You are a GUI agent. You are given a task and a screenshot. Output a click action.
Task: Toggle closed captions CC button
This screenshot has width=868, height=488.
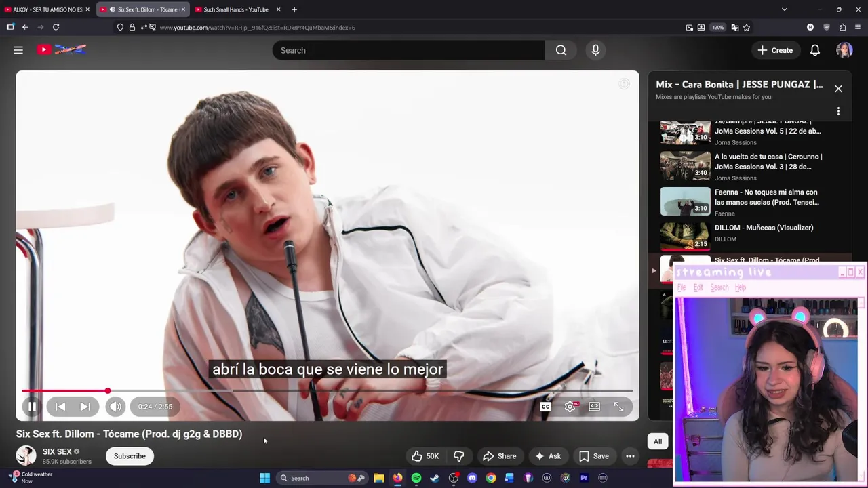pos(545,407)
